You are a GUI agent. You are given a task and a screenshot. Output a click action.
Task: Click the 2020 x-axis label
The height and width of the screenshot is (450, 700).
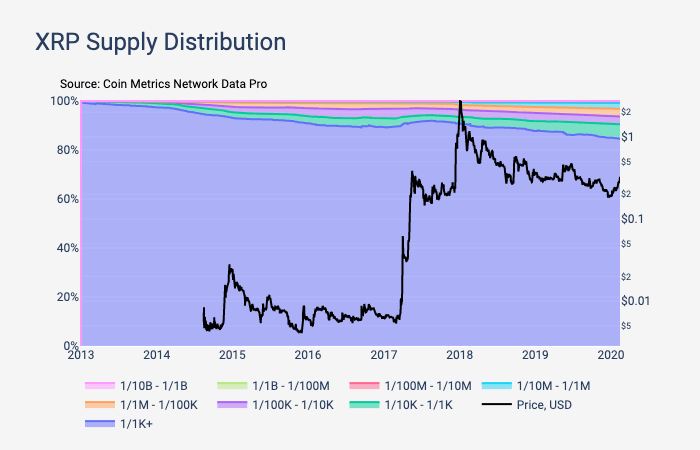[610, 355]
